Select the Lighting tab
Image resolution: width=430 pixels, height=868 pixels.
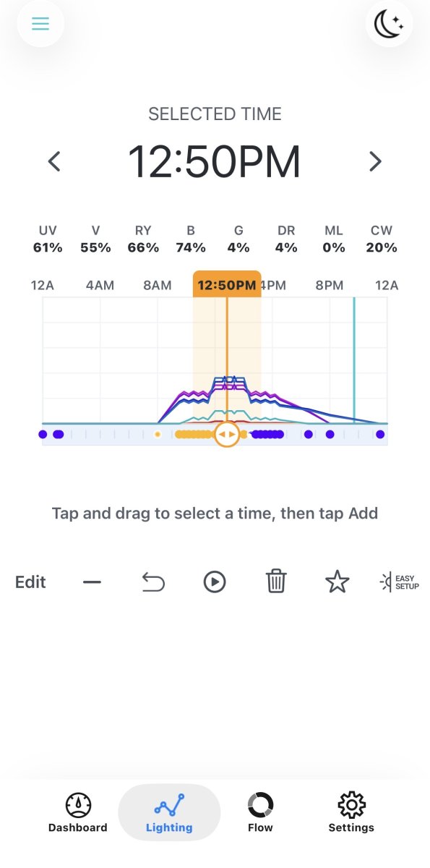pyautogui.click(x=169, y=812)
